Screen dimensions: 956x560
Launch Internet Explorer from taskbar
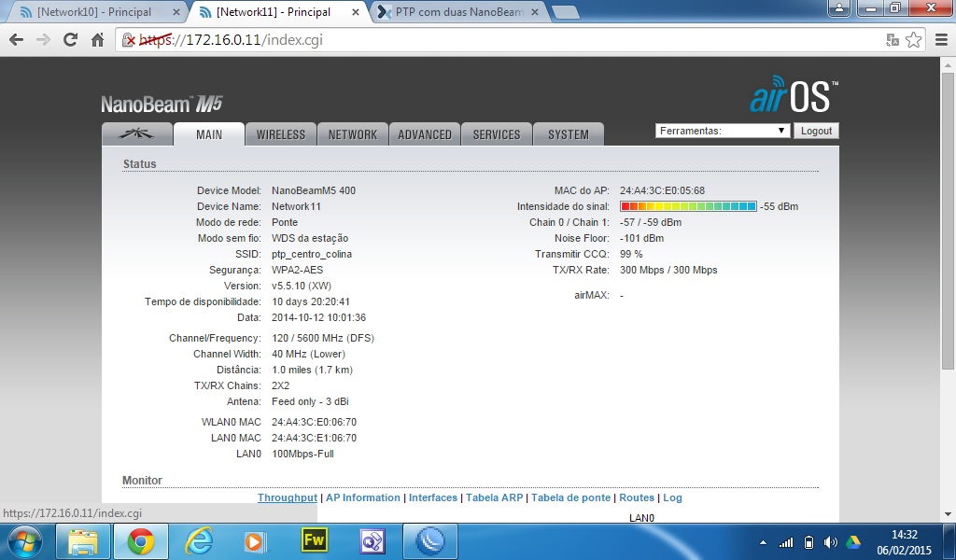coord(199,541)
